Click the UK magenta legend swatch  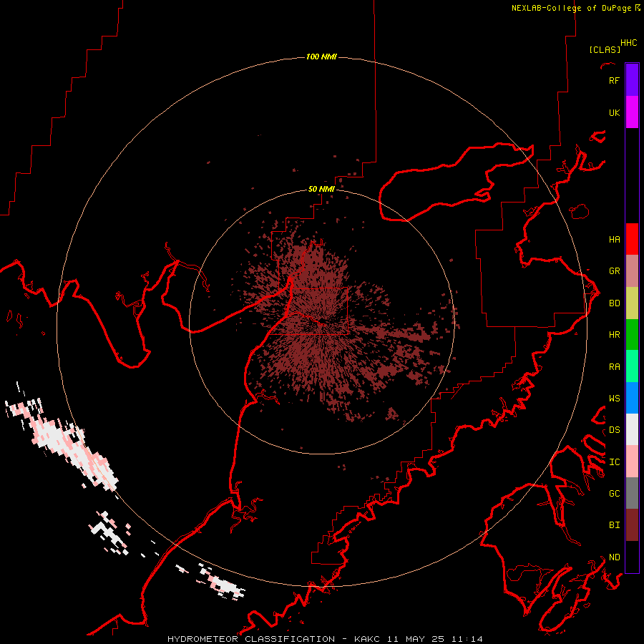click(x=632, y=112)
